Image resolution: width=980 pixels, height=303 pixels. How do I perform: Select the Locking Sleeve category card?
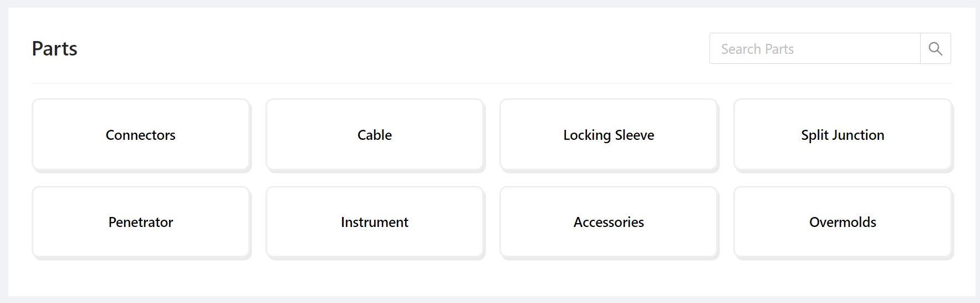click(x=609, y=135)
